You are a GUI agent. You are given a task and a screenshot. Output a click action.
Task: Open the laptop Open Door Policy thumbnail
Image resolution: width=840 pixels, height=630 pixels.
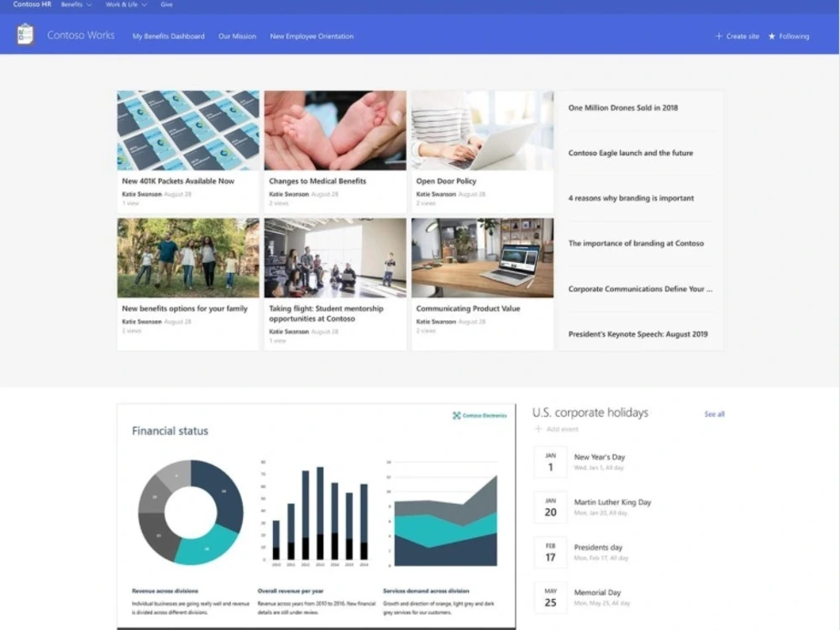(x=482, y=130)
